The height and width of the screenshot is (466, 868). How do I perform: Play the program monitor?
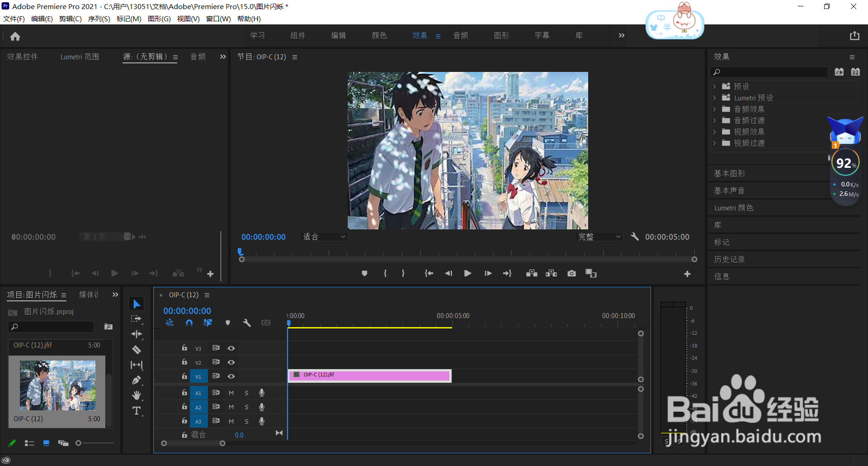468,273
